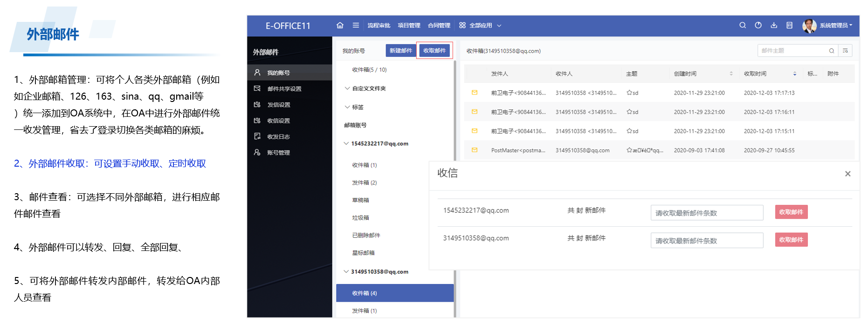This screenshot has height=331, width=868.
Task: Collapse the 3149510358@qq.com account
Action: pyautogui.click(x=346, y=271)
